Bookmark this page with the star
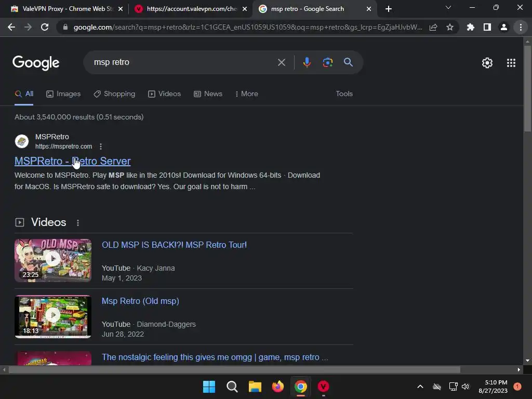532x399 pixels. [450, 27]
